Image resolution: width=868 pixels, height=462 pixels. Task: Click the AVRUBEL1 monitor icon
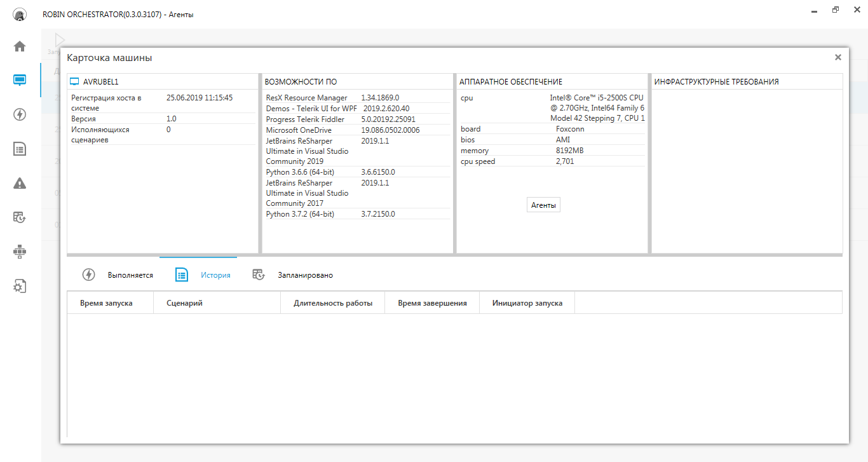(x=74, y=82)
